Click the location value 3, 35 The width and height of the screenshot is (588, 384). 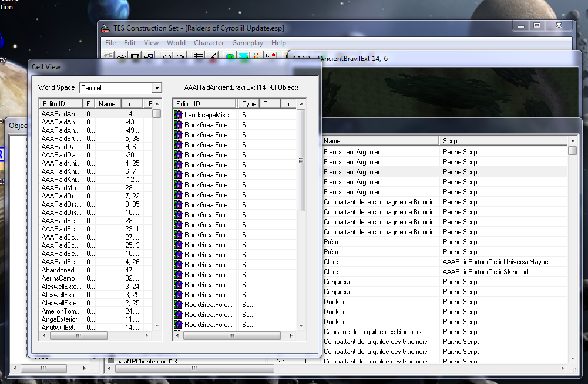(x=132, y=204)
